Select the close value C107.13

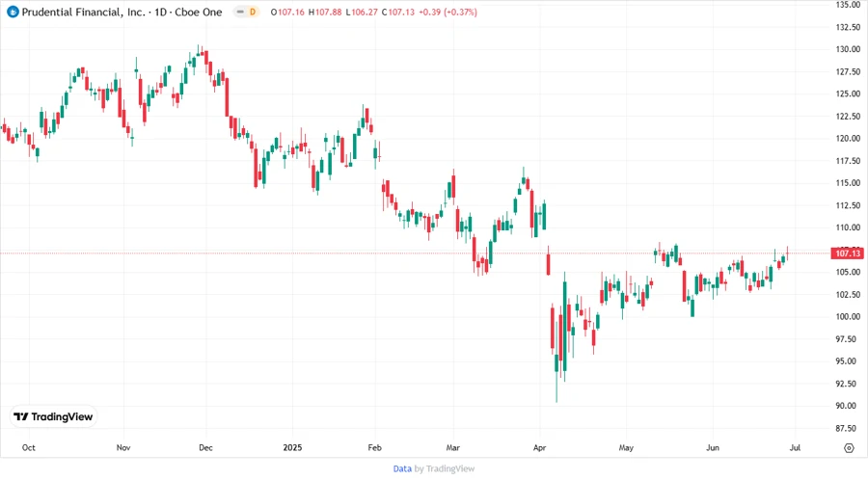[398, 13]
